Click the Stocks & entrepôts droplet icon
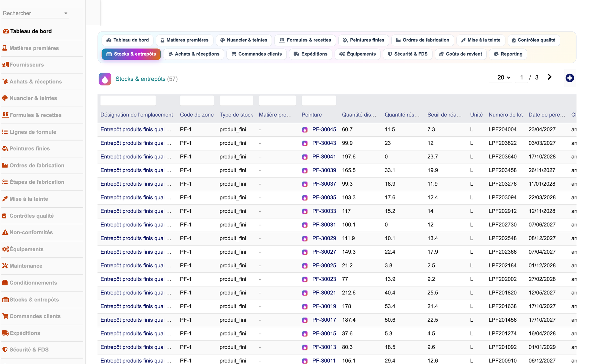Image resolution: width=589 pixels, height=364 pixels. [105, 79]
